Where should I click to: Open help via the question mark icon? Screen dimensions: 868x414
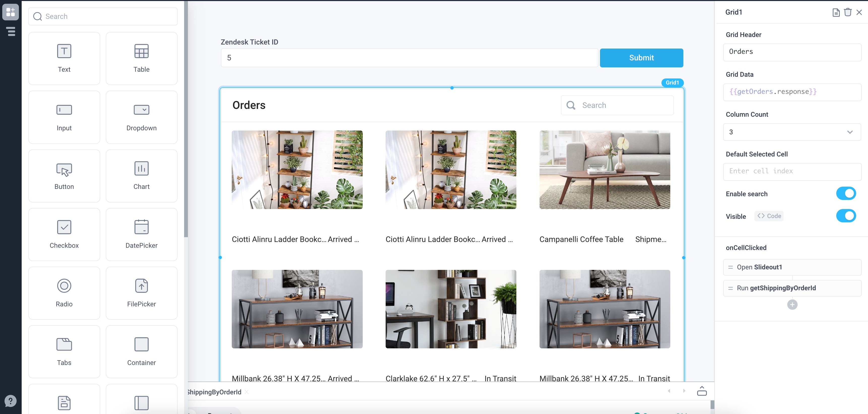[10, 400]
